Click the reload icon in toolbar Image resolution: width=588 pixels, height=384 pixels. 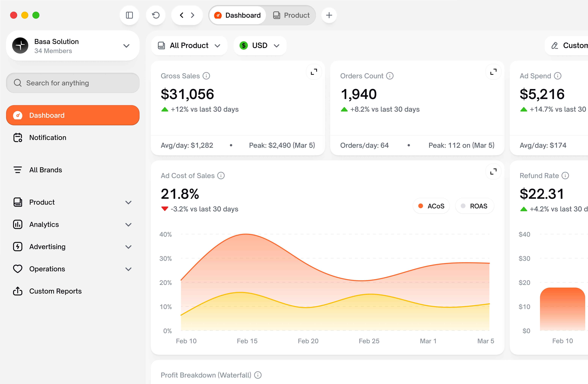(x=156, y=15)
